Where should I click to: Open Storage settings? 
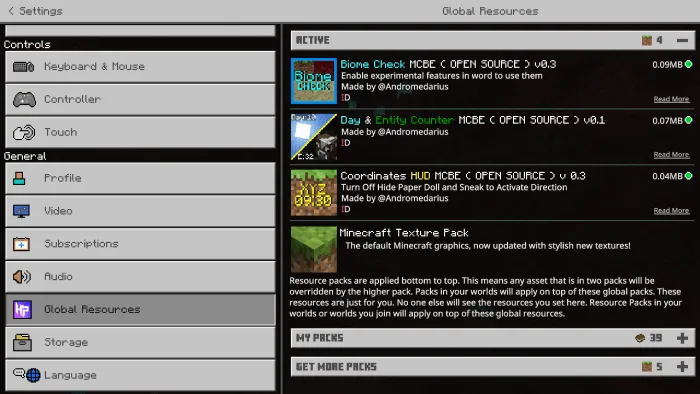pos(140,342)
